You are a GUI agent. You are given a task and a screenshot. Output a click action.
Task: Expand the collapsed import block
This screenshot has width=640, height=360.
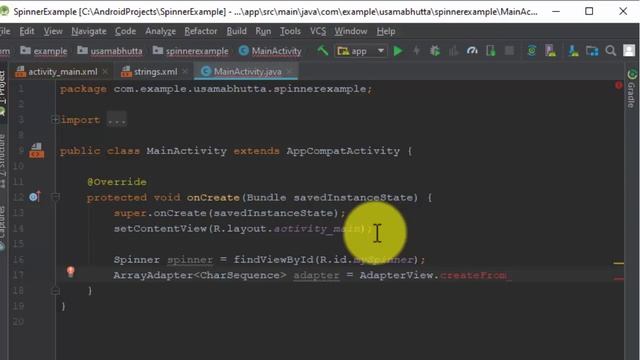55,120
